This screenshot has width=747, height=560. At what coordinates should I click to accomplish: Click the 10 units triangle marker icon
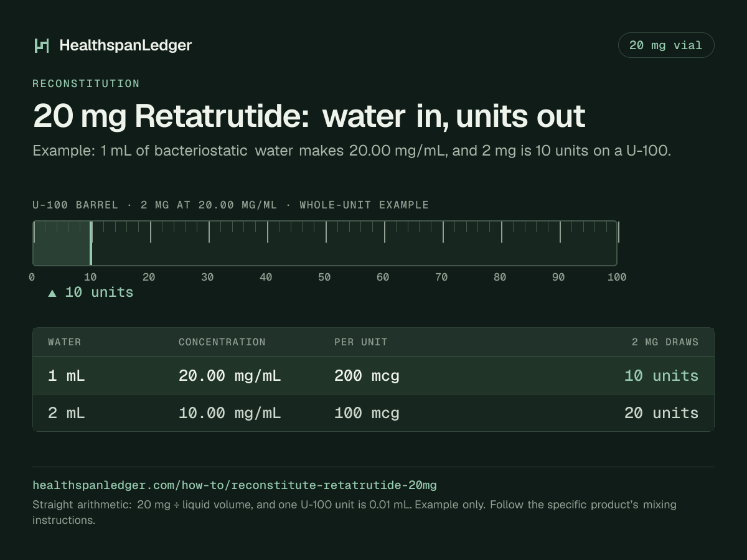(52, 293)
